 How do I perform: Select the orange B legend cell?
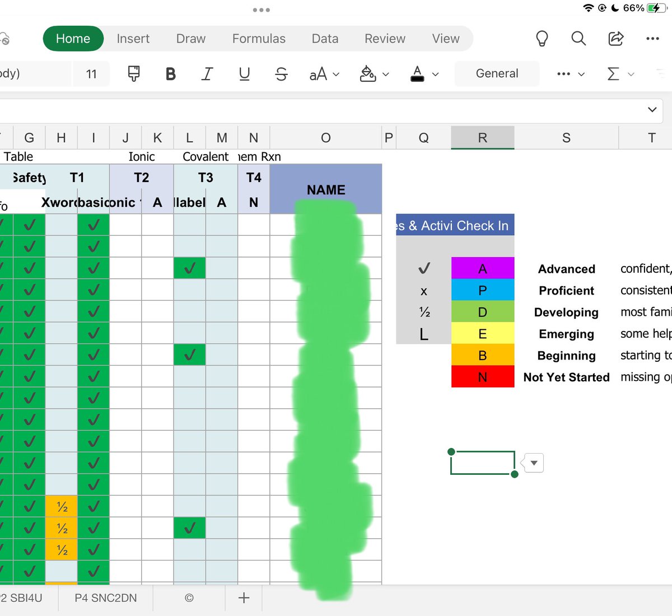[x=483, y=355]
